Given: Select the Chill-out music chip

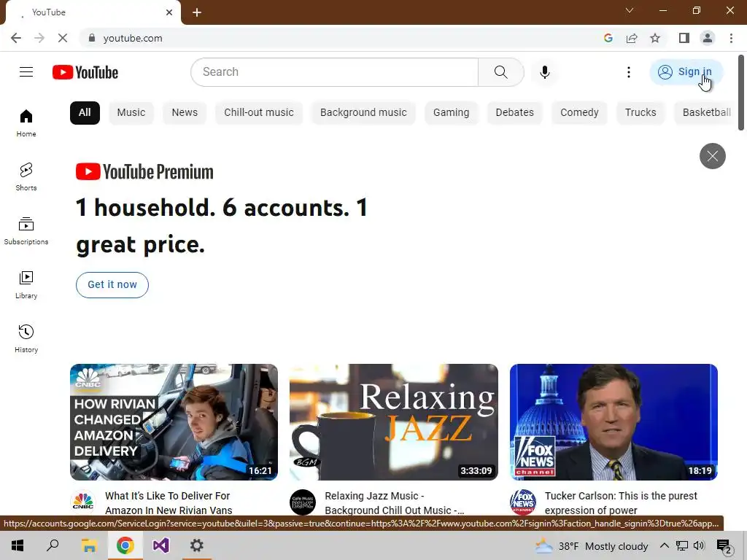Looking at the screenshot, I should [259, 113].
